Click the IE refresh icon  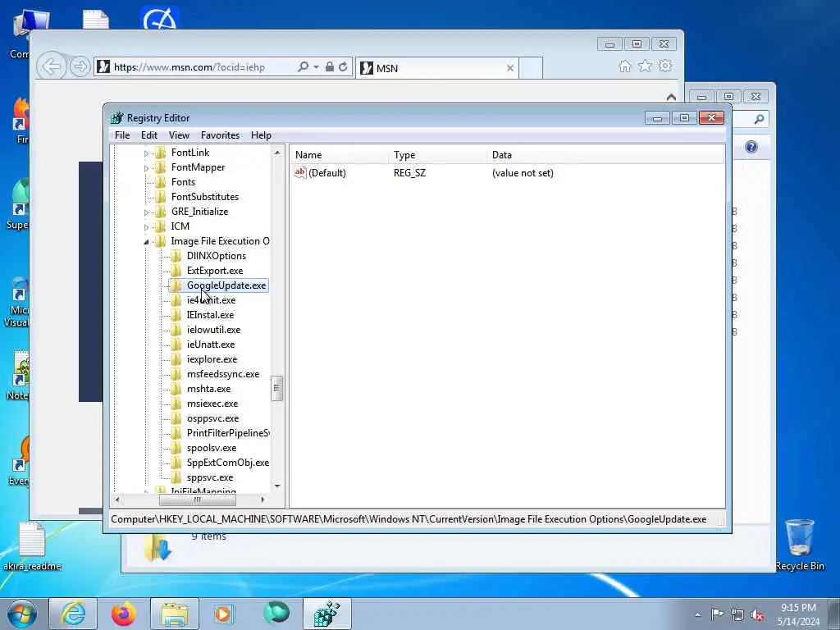[x=344, y=67]
